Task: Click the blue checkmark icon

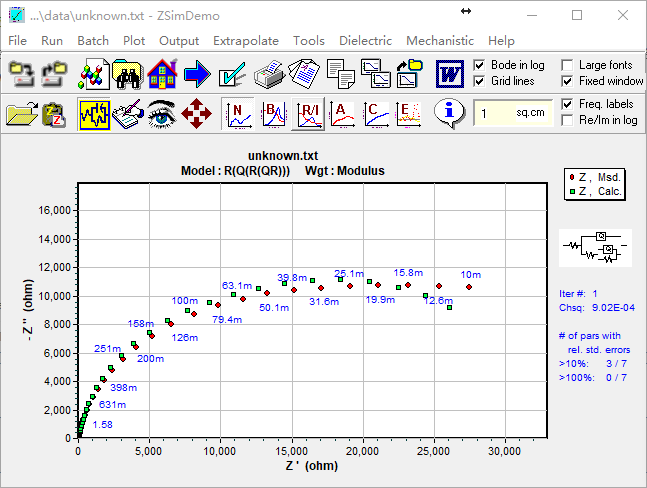Action: pyautogui.click(x=232, y=74)
